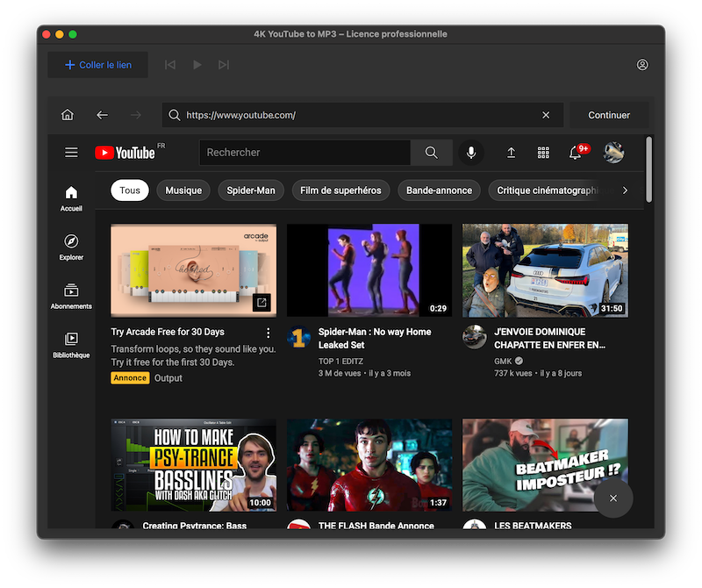Focus the Rechercher search box
The height and width of the screenshot is (588, 702).
[304, 152]
